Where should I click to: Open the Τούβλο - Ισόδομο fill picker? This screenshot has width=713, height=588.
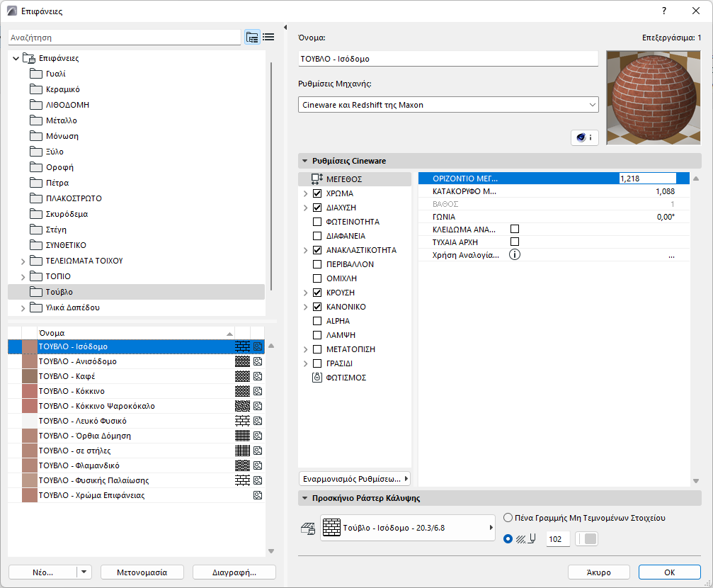coord(407,528)
